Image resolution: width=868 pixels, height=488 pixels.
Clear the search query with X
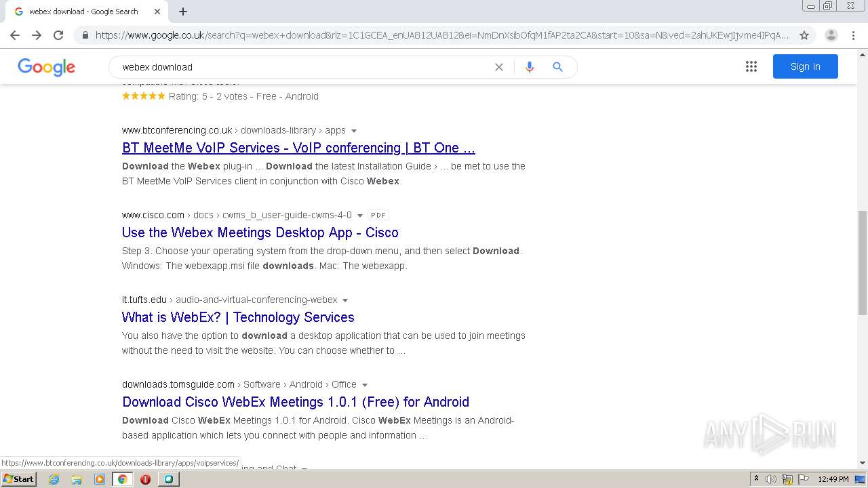point(499,67)
